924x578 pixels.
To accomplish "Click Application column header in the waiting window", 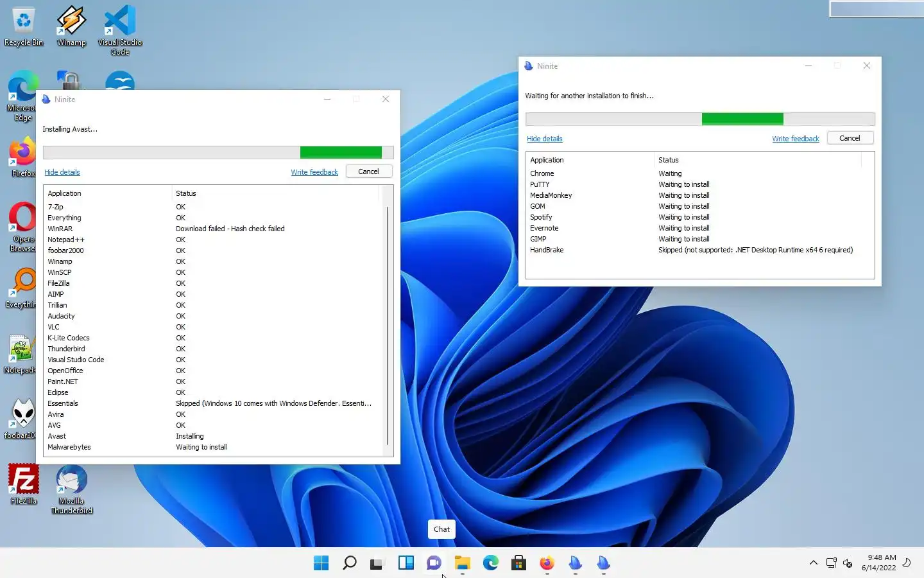I will point(590,160).
